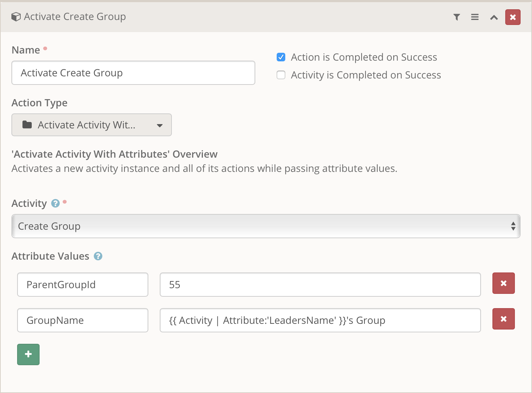The image size is (532, 393).
Task: Click the reorder bars icon in header
Action: pyautogui.click(x=475, y=17)
